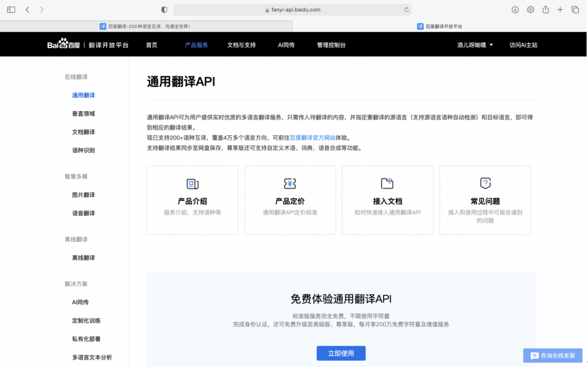Click the Baidu logo in header

63,44
